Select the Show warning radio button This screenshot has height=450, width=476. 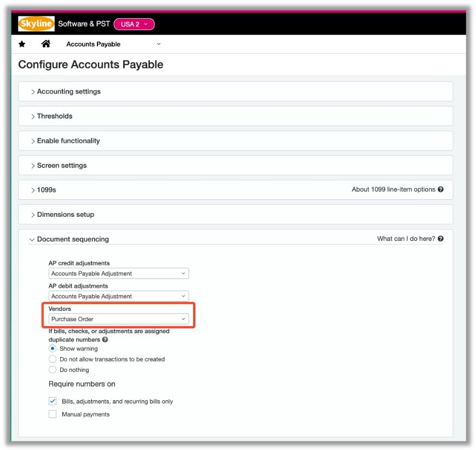(52, 348)
